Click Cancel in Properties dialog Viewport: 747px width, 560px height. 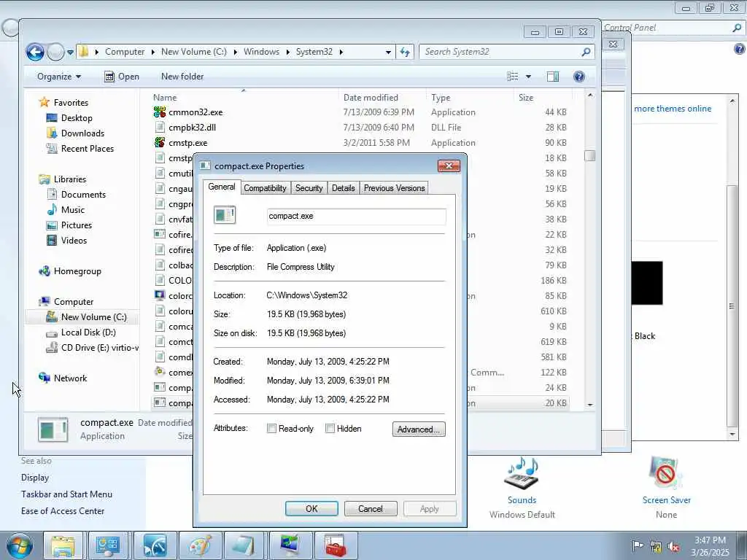[x=370, y=508]
